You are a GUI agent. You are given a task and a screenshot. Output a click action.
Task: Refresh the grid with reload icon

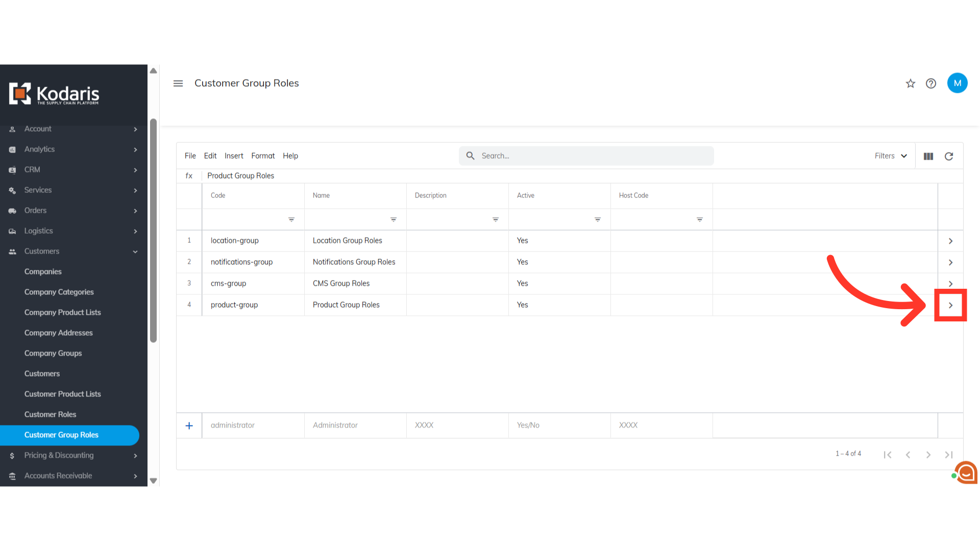[949, 156]
